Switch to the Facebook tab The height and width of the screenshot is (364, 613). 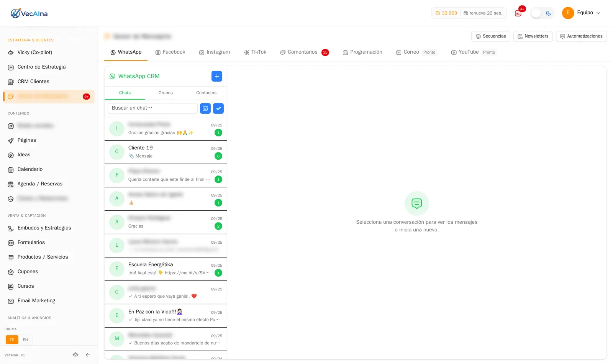pyautogui.click(x=170, y=52)
